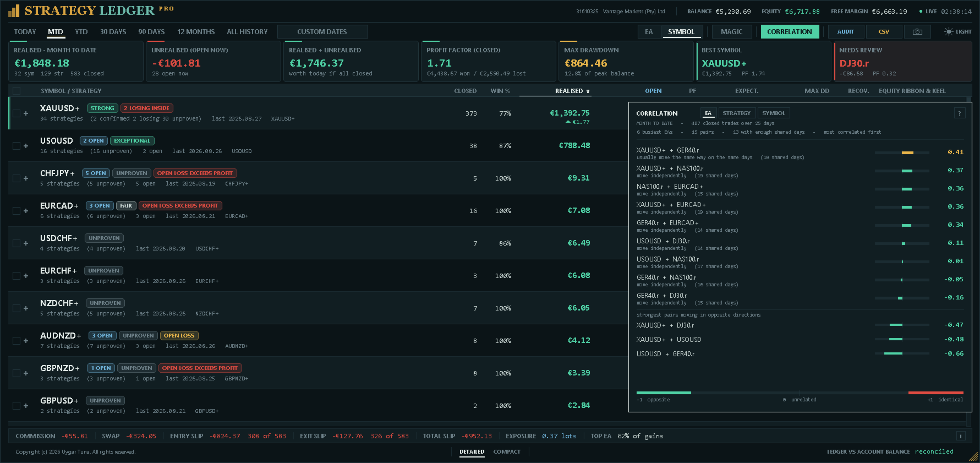Select the MTD date range tab
The image size is (980, 463).
pos(56,32)
